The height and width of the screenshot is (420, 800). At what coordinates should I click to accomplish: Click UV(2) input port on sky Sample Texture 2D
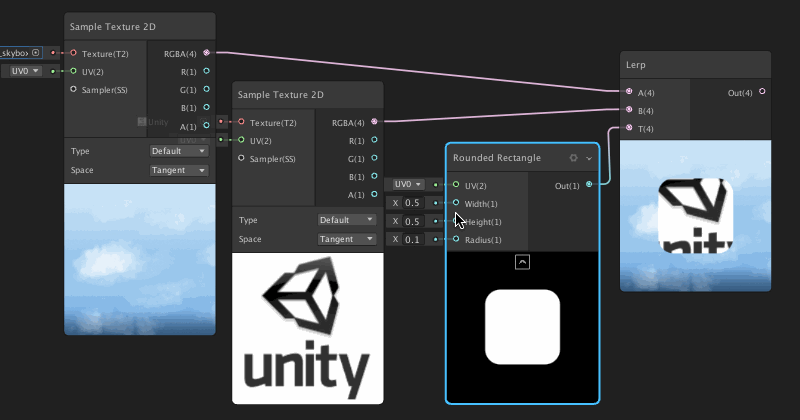click(x=73, y=71)
